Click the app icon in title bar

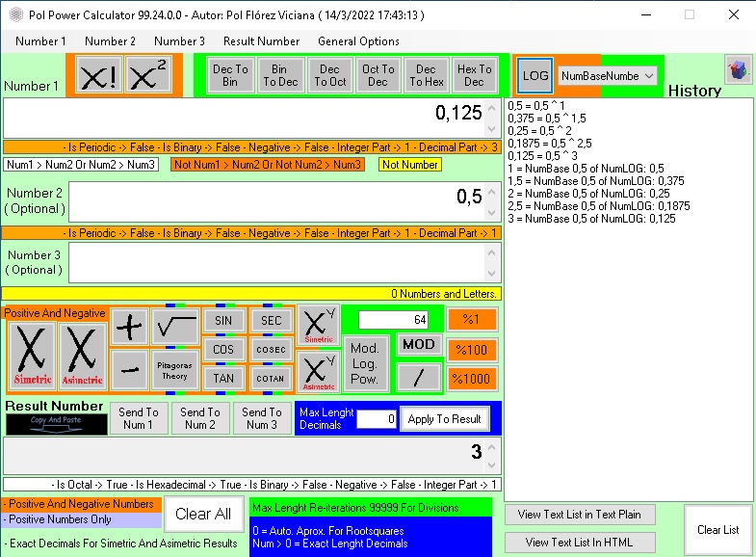point(16,15)
